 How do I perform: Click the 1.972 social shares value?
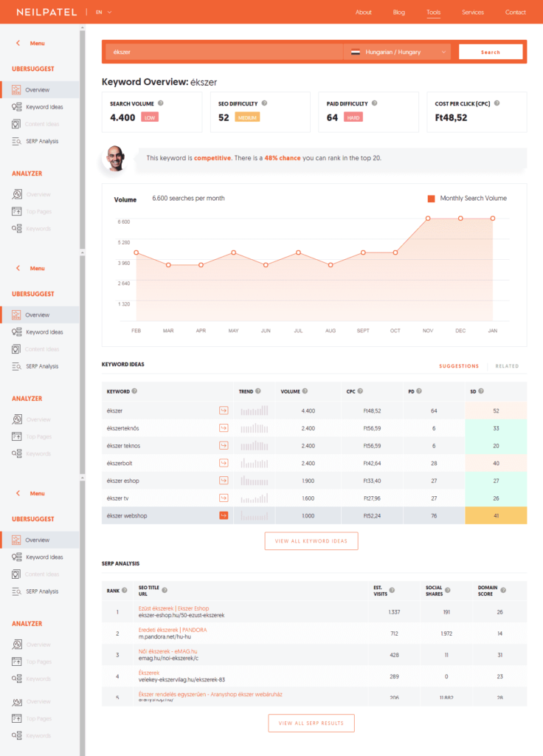click(x=446, y=633)
